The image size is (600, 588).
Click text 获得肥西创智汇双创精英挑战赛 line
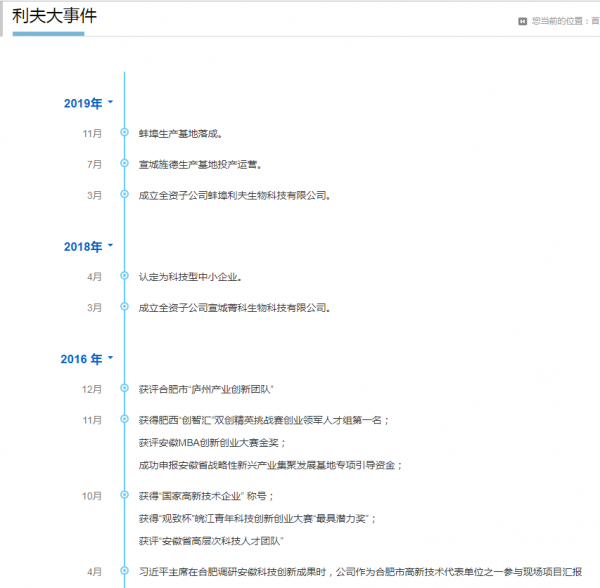pos(264,420)
